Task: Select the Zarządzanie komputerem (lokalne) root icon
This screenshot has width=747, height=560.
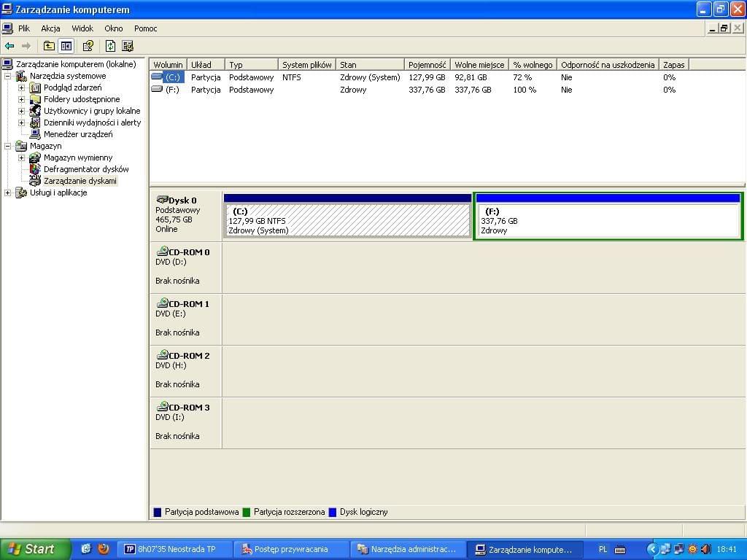Action: coord(7,64)
